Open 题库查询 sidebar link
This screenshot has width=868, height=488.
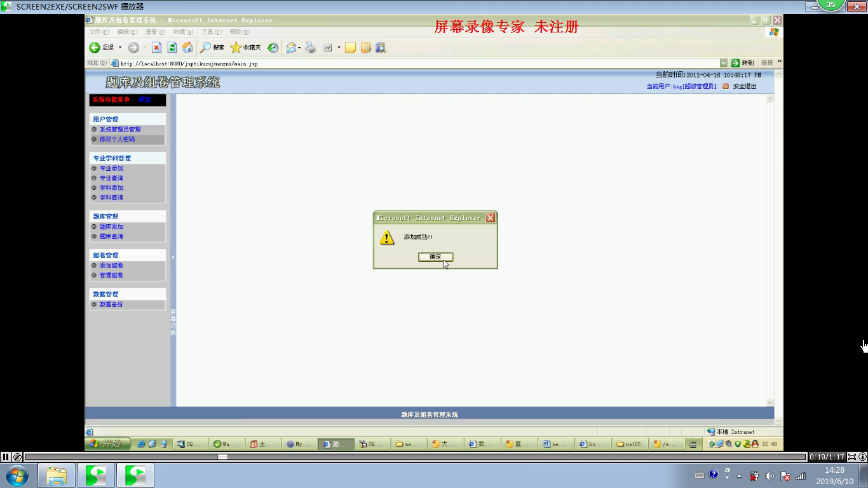tap(111, 236)
